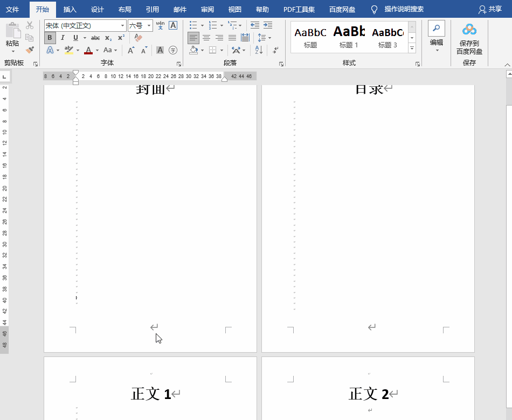The width and height of the screenshot is (512, 420).
Task: Click the multilevel list icon
Action: coord(232,25)
